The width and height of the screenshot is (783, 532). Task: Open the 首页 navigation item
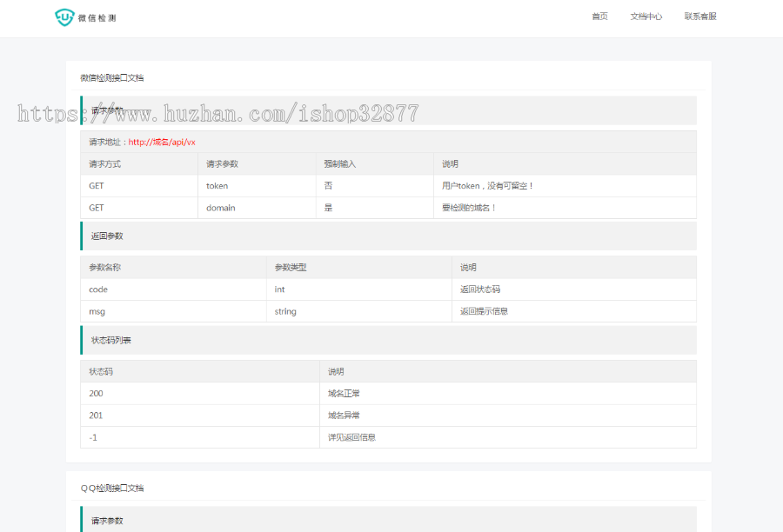pos(599,17)
